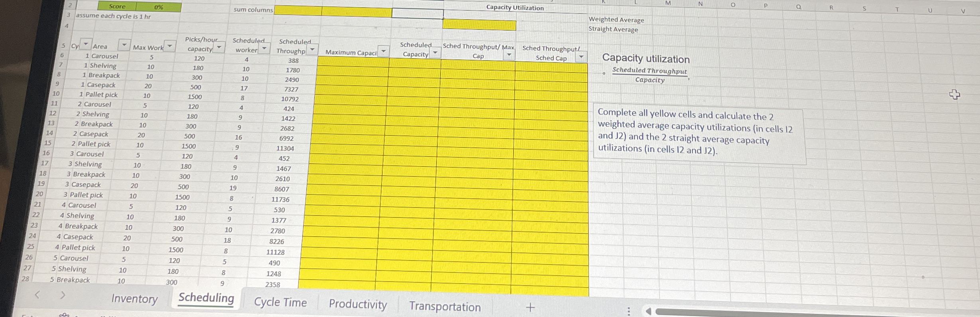Open the Sched Throughput/Max Cap filter dropdown
Image resolution: width=980 pixels, height=317 pixels.
(509, 55)
